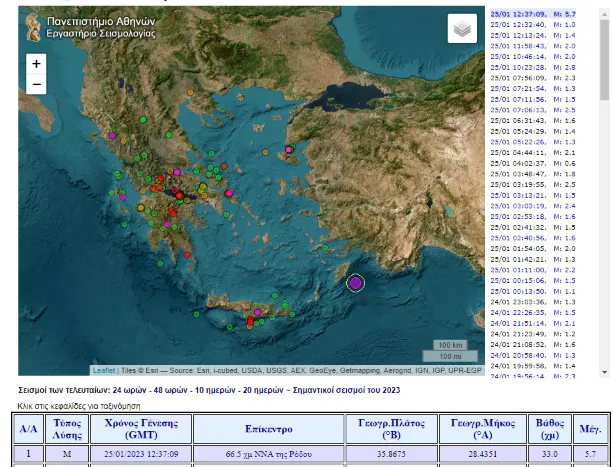Select list entry 25/01 01:11:00 M: 2.2
This screenshot has width=613, height=467.
tap(533, 270)
